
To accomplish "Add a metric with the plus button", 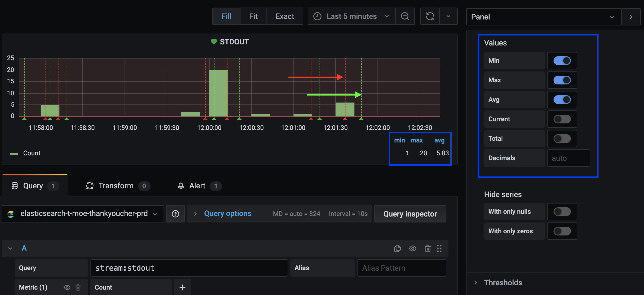I will coord(183,287).
